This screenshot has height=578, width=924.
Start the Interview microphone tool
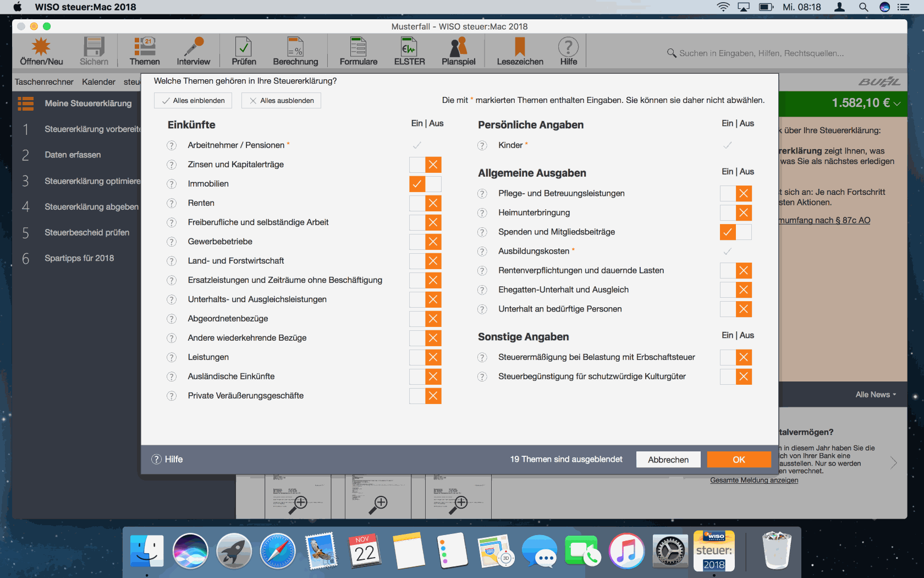coord(193,51)
